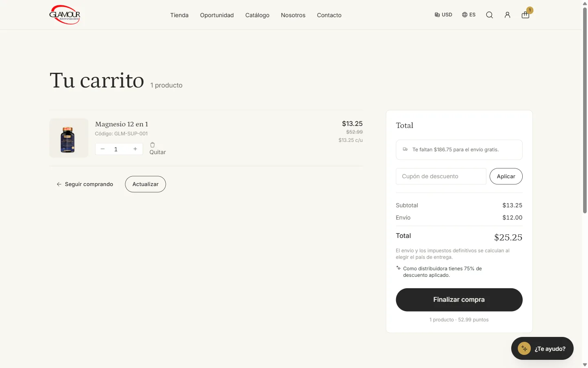
Task: Open the Oportunidad menu item
Action: pyautogui.click(x=217, y=15)
